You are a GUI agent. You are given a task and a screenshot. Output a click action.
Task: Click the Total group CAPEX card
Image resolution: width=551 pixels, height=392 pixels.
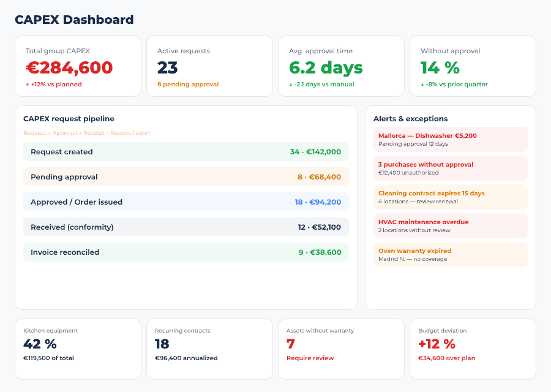tap(78, 66)
